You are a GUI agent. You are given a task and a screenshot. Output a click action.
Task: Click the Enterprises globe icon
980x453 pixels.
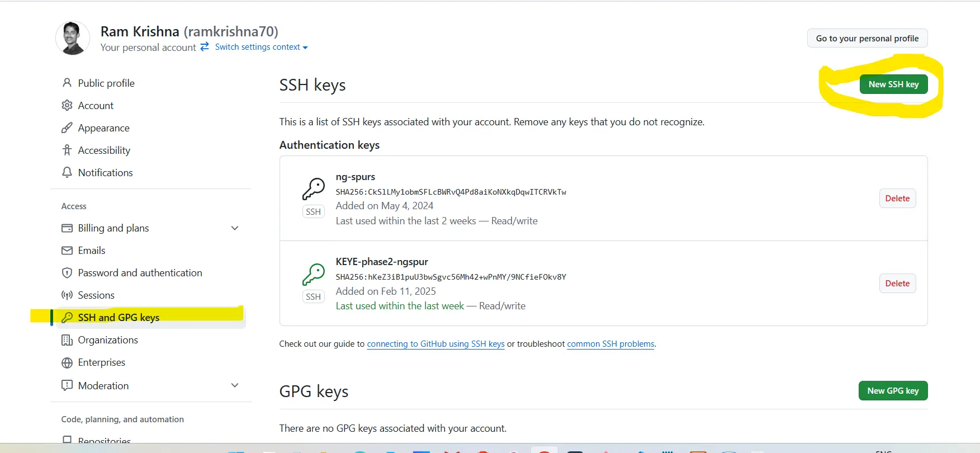pos(67,363)
